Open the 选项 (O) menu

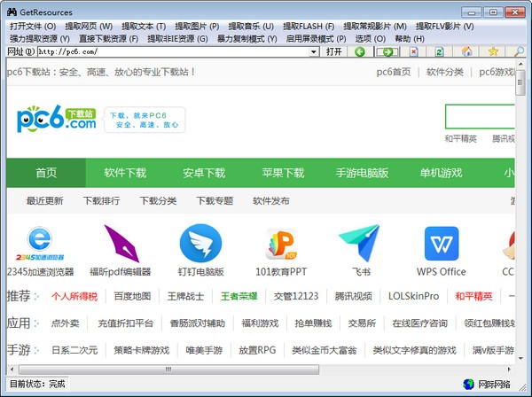370,39
